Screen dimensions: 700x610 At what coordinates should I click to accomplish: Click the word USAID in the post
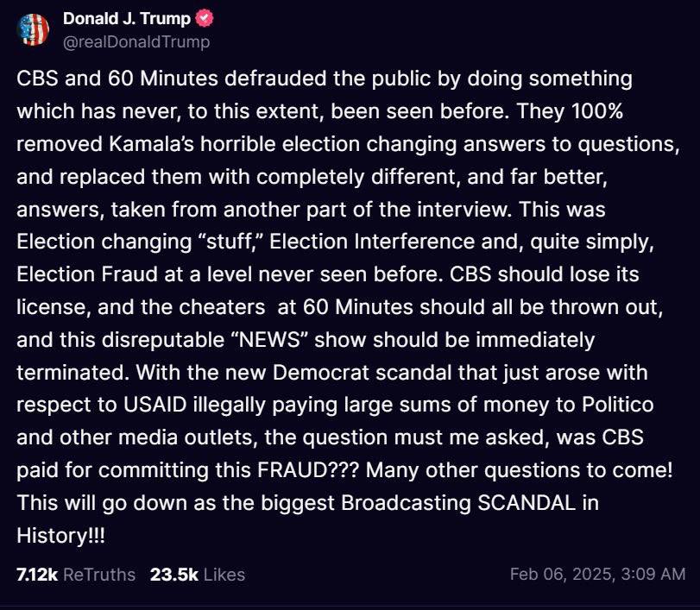tap(155, 405)
